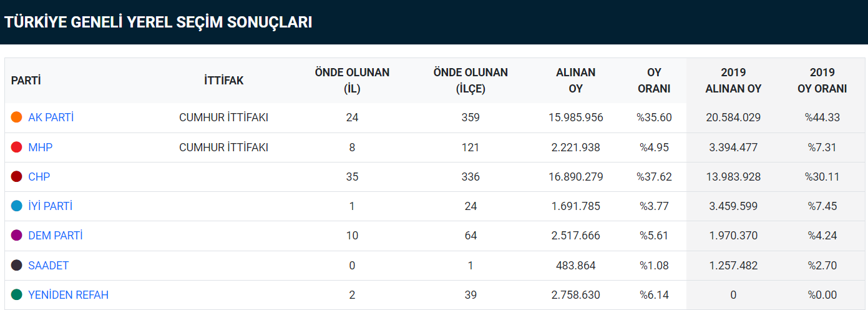
Task: Open the MHP party link
Action: [40, 147]
